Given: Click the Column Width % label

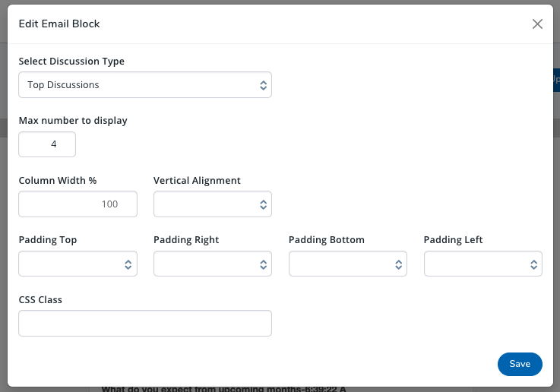Looking at the screenshot, I should coord(58,180).
